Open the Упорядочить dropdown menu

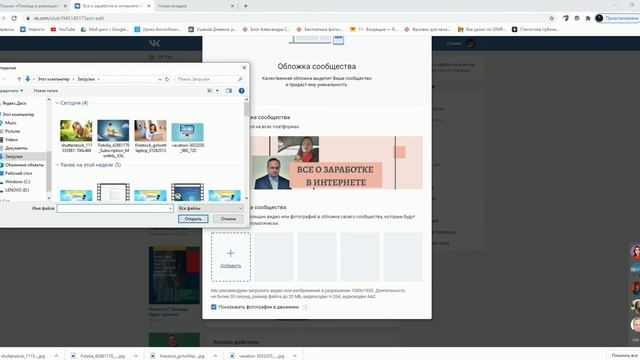11,91
